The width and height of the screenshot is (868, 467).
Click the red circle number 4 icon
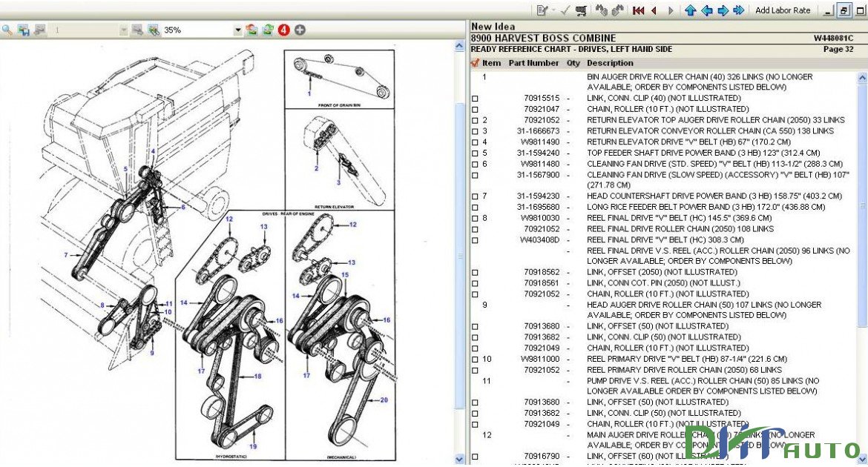283,30
